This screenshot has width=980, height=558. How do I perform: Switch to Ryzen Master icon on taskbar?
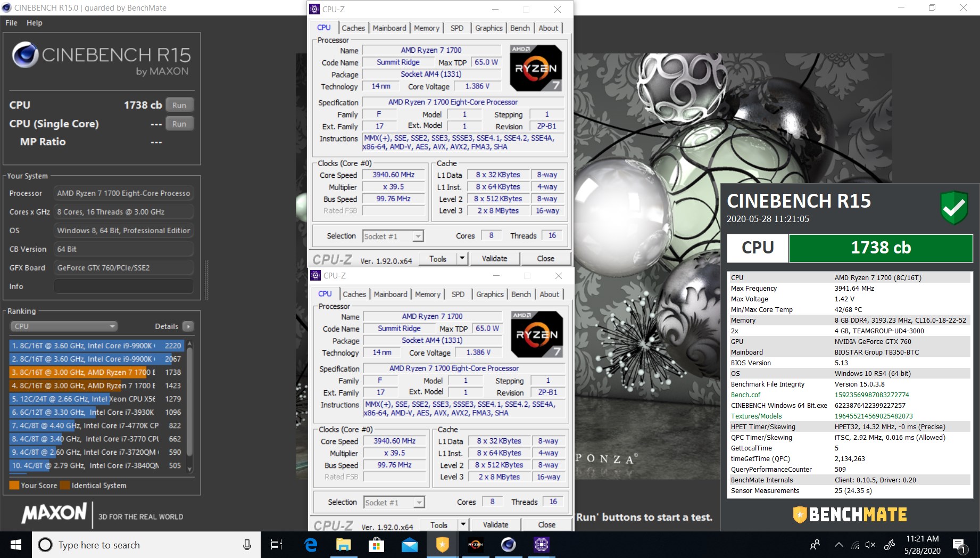476,544
